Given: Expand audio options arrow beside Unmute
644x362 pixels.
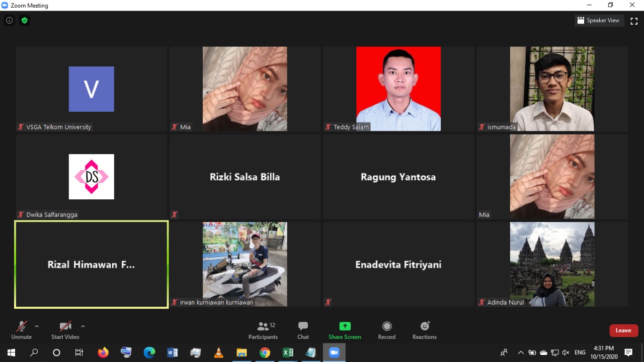Looking at the screenshot, I should tap(37, 326).
